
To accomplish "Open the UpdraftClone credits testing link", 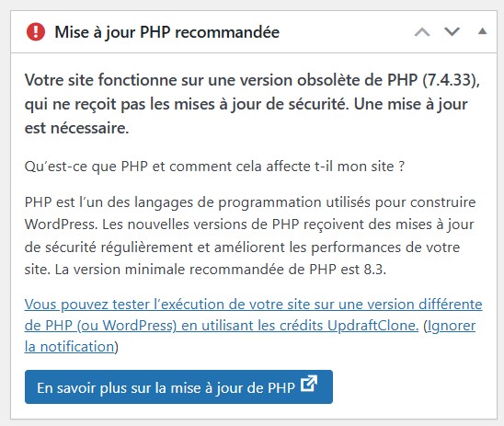I will [253, 315].
